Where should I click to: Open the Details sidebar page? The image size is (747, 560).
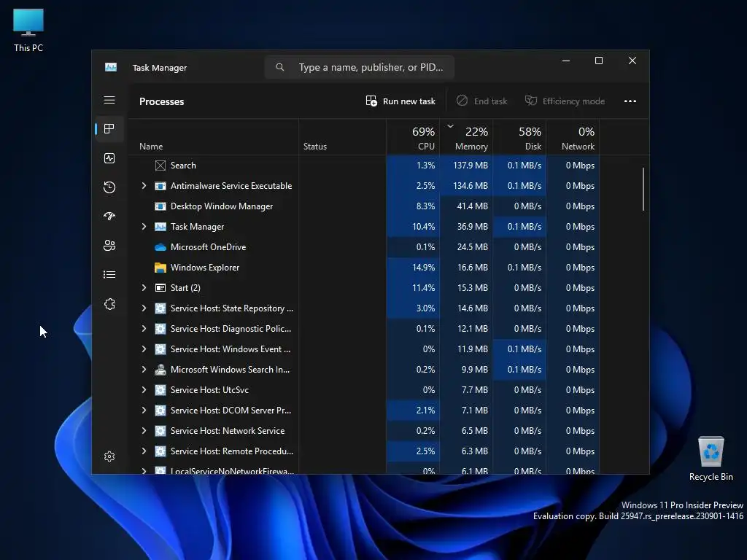coord(109,275)
